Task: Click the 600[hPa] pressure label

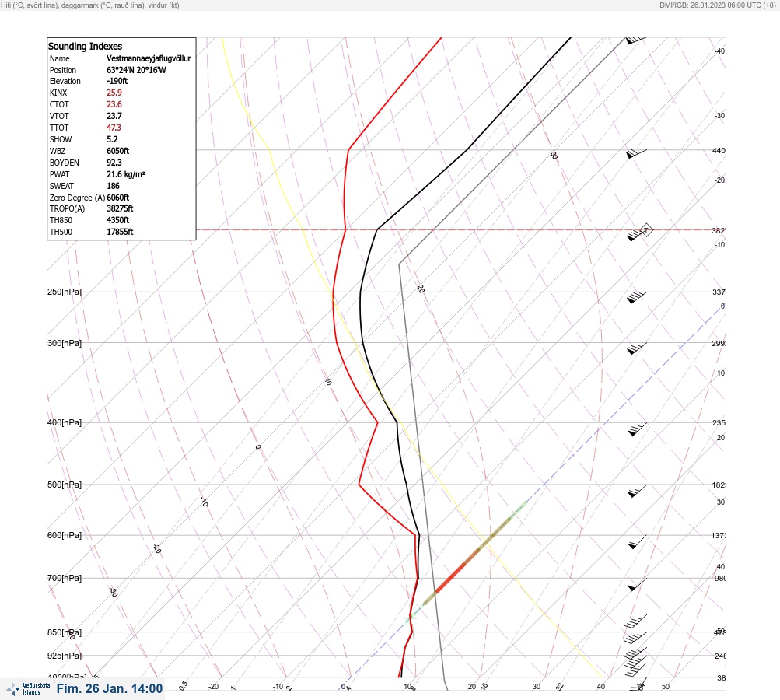Action: (x=65, y=535)
